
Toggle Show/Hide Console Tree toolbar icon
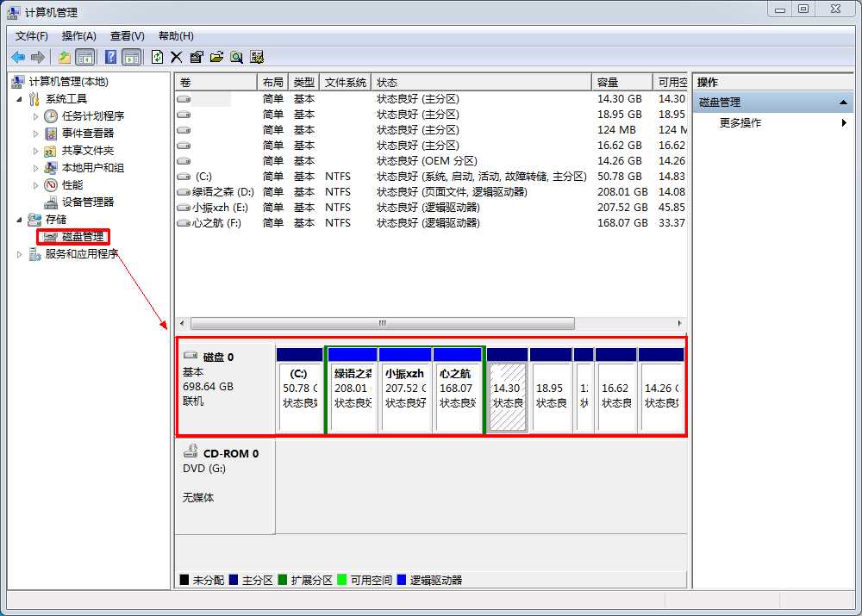(85, 57)
